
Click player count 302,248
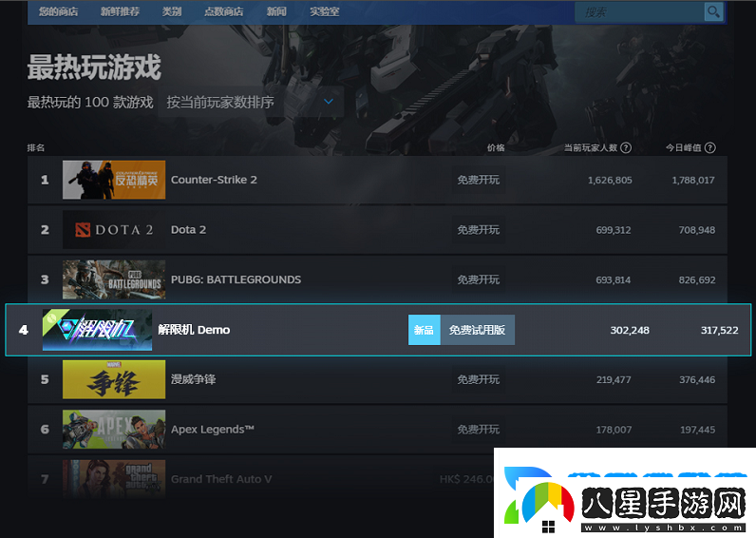coord(630,330)
